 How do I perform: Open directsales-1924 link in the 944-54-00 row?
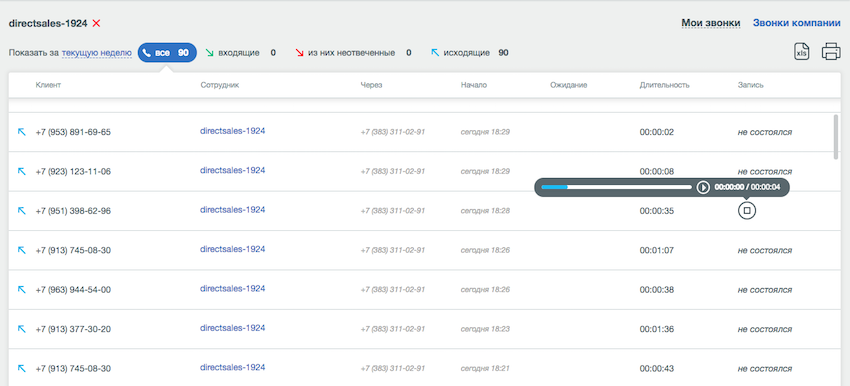point(233,288)
